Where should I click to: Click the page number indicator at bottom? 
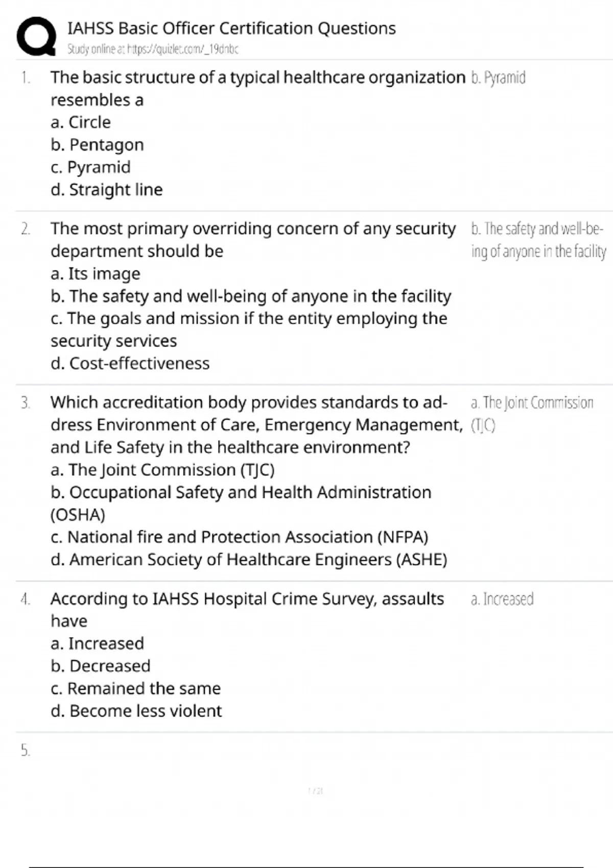point(316,791)
